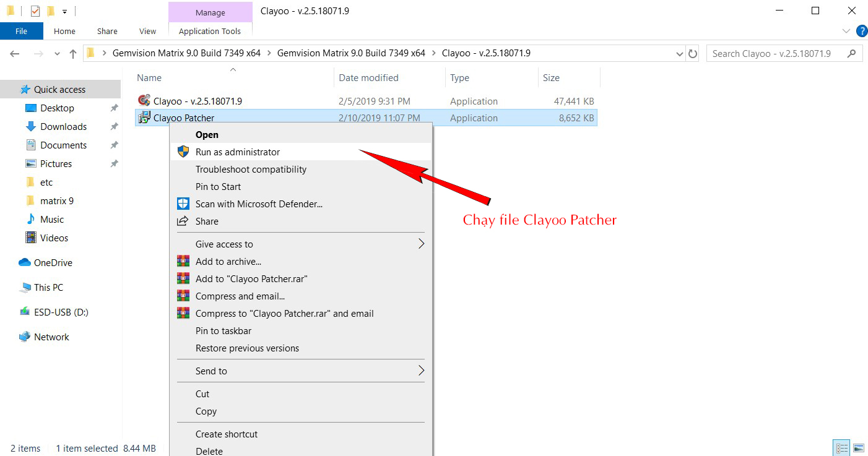868x456 pixels.
Task: Choose Open in the context menu
Action: (x=300, y=134)
